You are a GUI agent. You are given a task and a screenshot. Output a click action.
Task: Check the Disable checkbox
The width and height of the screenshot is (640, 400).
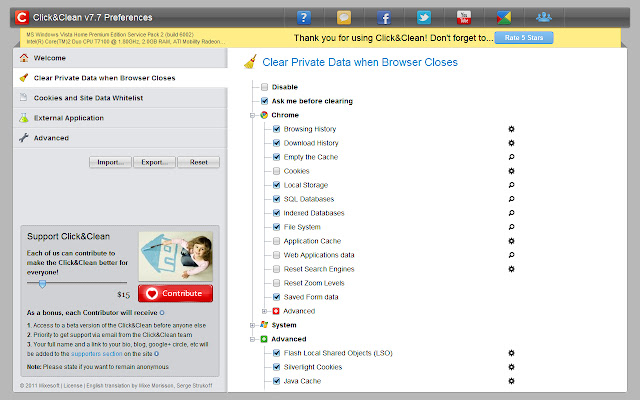tap(264, 87)
